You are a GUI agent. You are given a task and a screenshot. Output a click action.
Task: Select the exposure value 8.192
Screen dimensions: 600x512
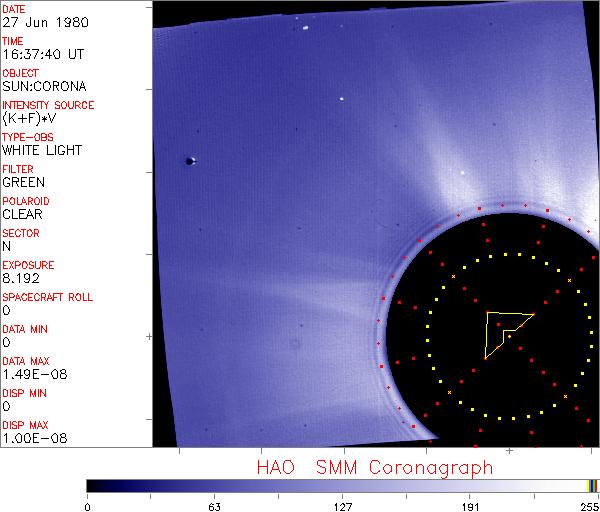point(21,278)
